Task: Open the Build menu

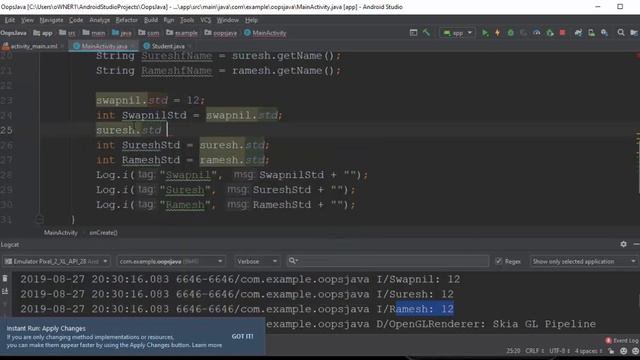Action: (151, 20)
